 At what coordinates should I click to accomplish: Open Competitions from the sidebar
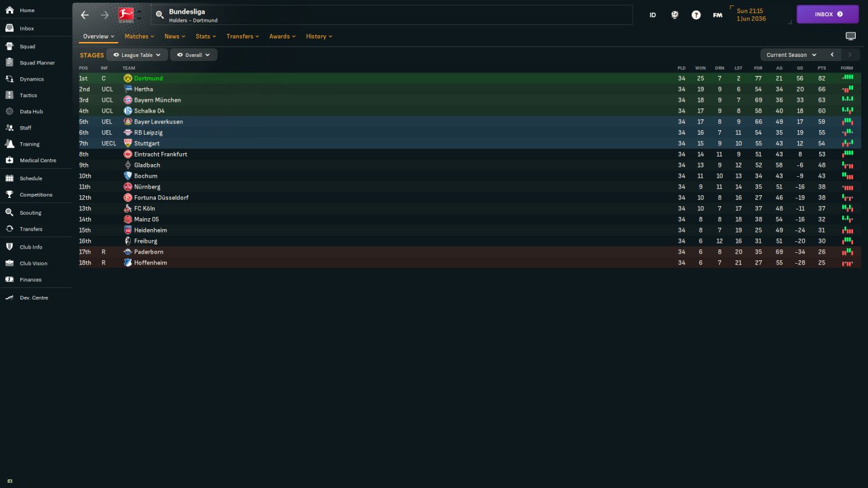click(36, 195)
